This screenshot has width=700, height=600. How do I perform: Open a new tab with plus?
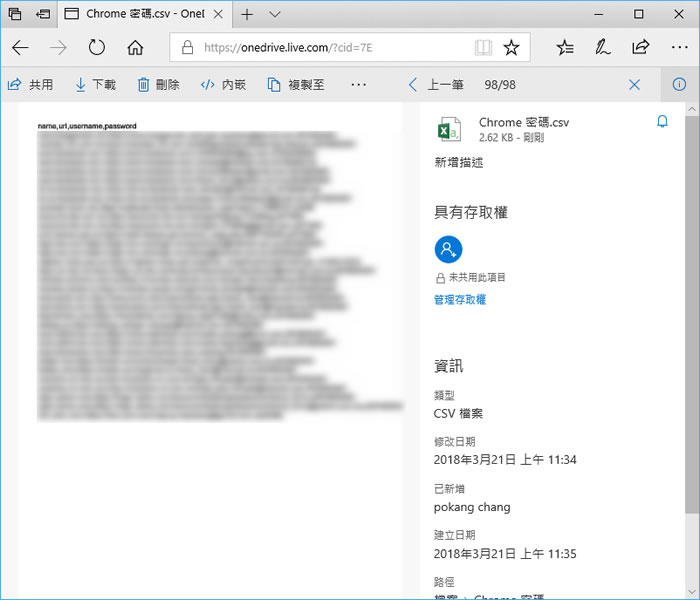247,14
